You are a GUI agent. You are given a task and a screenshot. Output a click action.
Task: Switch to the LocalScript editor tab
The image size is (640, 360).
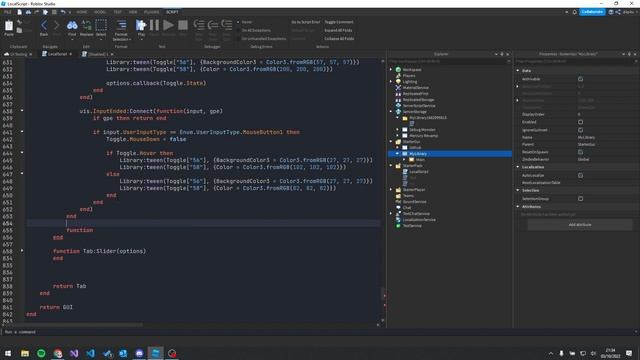pyautogui.click(x=57, y=54)
